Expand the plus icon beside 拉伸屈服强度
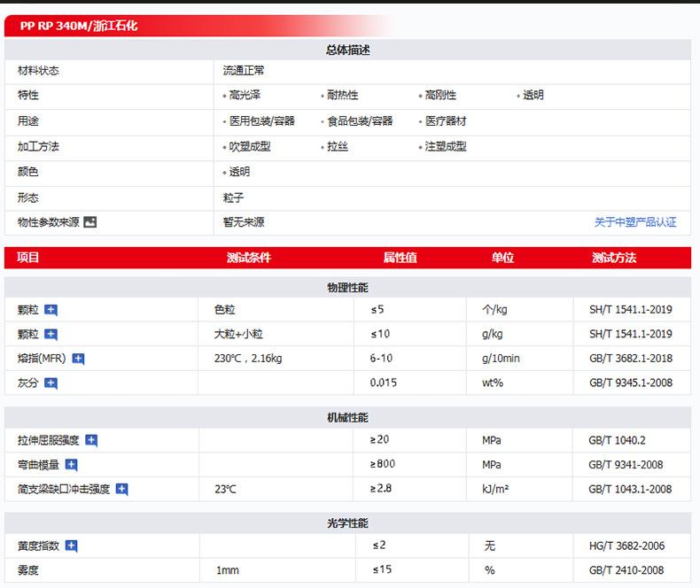Viewport: 700px width, 588px height. point(91,440)
